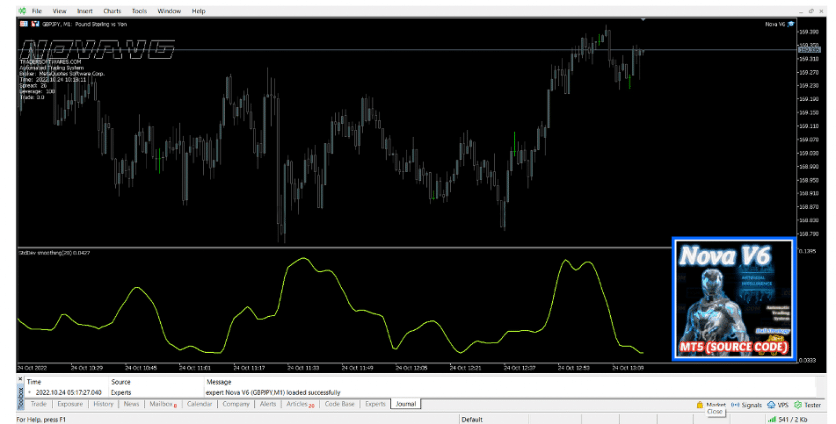Switch to the Experts tab
Image resolution: width=836 pixels, height=424 pixels.
pos(375,404)
